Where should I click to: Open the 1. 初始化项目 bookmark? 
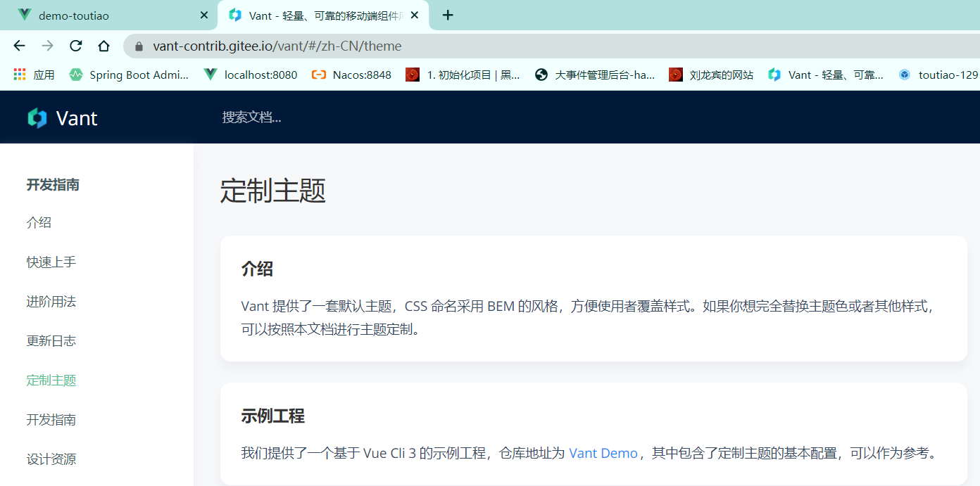pos(463,75)
